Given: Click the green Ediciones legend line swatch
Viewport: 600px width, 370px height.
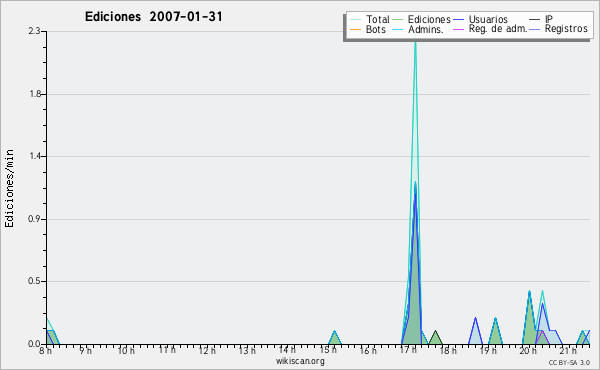Looking at the screenshot, I should coord(398,20).
